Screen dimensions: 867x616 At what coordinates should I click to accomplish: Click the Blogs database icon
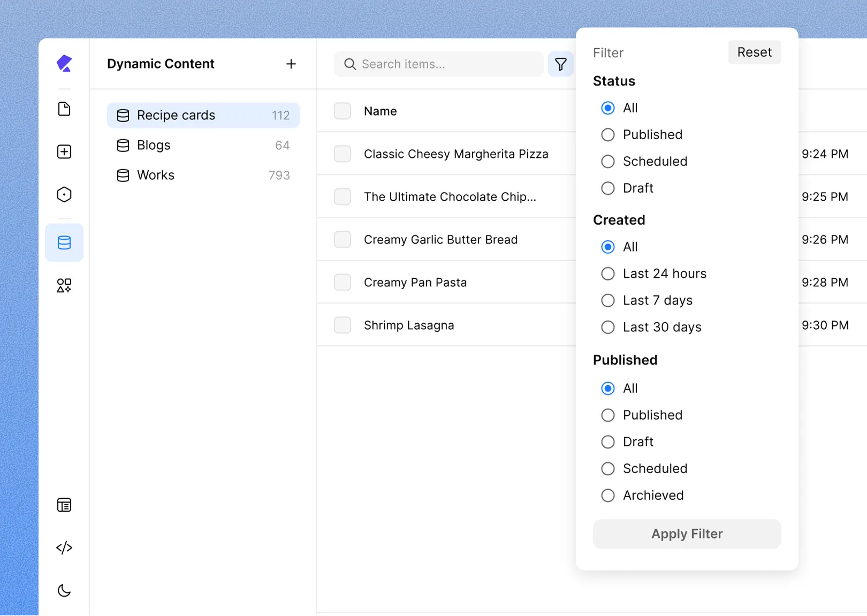(123, 146)
